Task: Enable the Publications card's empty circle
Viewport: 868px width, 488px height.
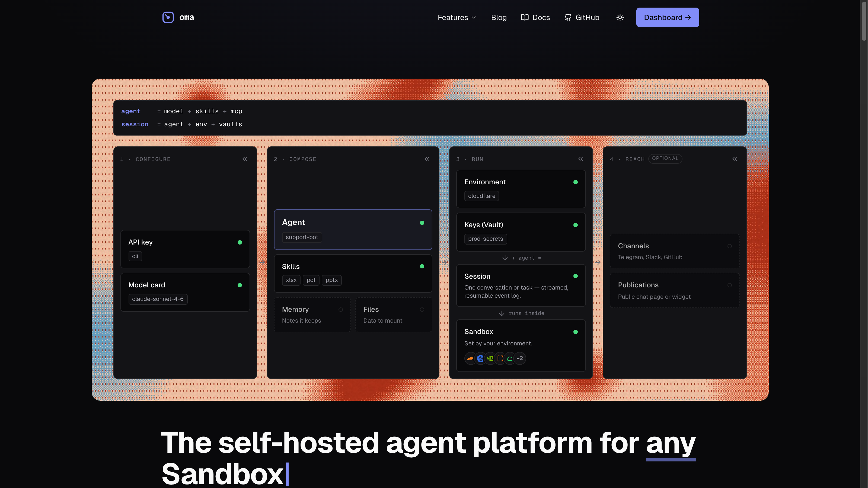Action: pos(729,285)
